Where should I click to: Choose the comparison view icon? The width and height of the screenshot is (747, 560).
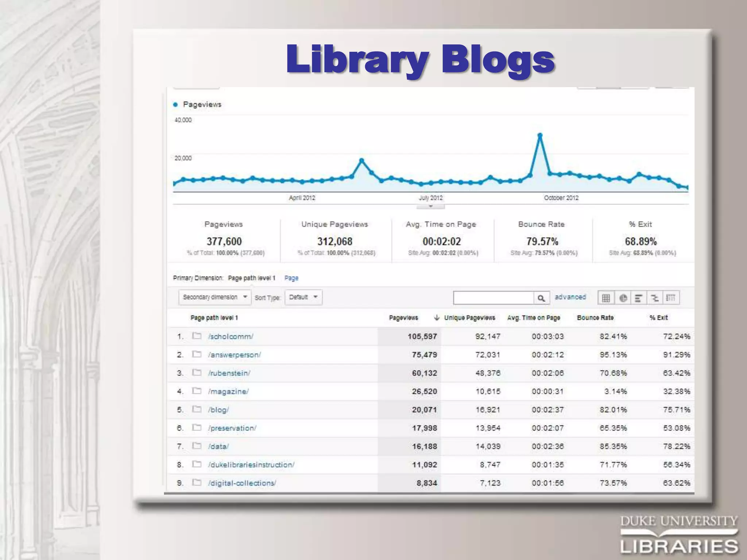(x=655, y=298)
